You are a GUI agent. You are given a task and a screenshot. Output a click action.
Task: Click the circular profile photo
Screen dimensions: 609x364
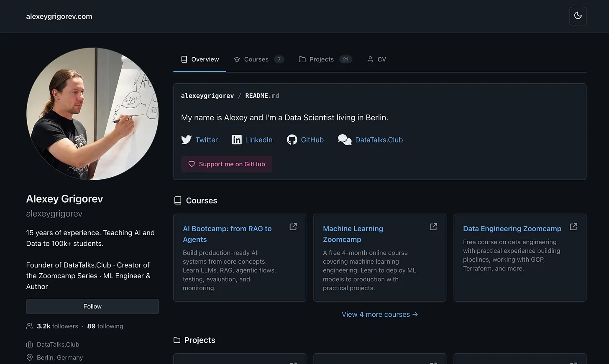point(92,114)
